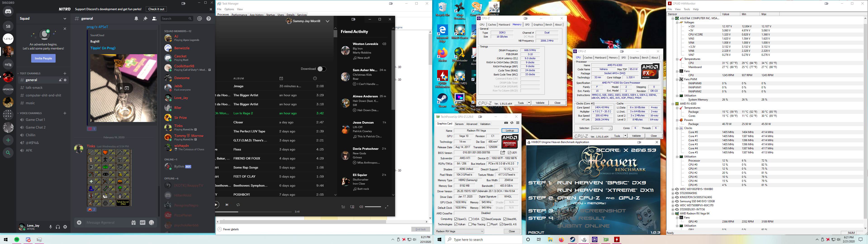
Task: Open Discord mentions (@) inbox
Action: [x=199, y=19]
